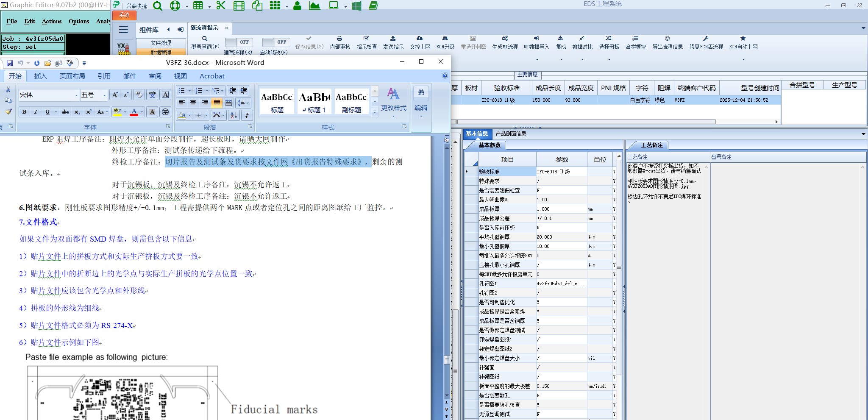Open the Options menu in Graphic Editor
The width and height of the screenshot is (868, 420).
click(79, 21)
